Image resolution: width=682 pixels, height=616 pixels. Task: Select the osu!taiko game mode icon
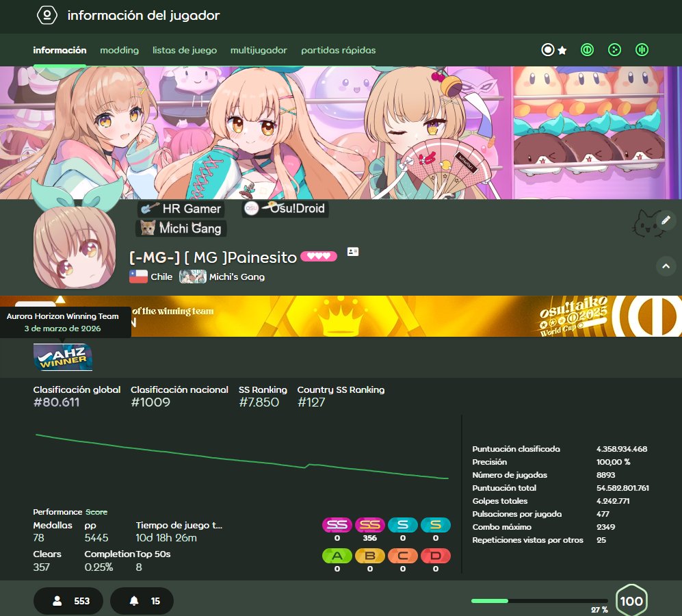pos(587,50)
